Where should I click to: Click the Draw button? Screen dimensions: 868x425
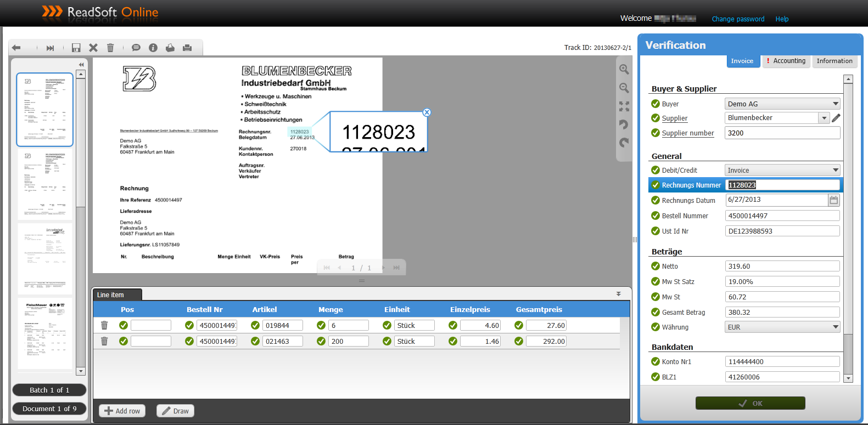point(175,411)
